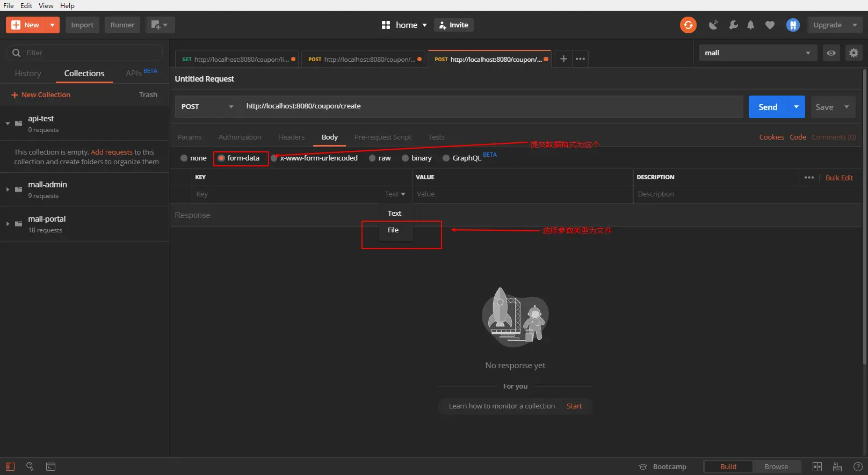Screen dimensions: 868x475
Task: Click the request URL field
Action: pyautogui.click(x=491, y=106)
